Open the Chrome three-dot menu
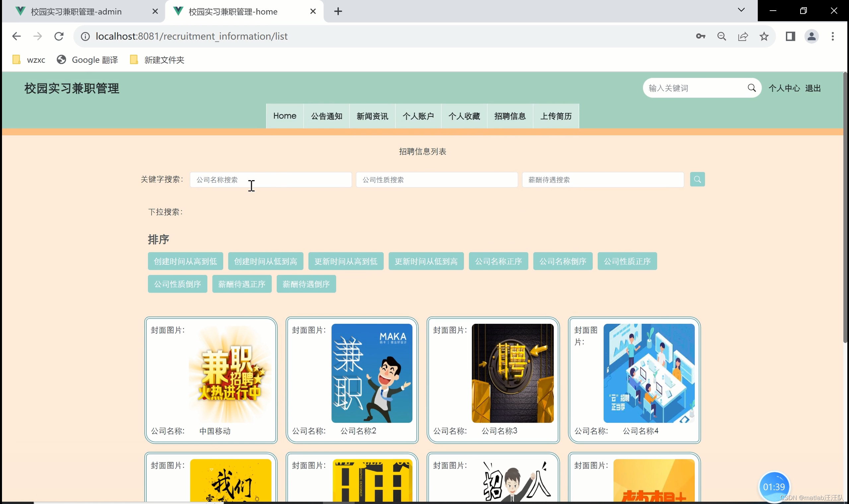Image resolution: width=849 pixels, height=504 pixels. click(832, 36)
